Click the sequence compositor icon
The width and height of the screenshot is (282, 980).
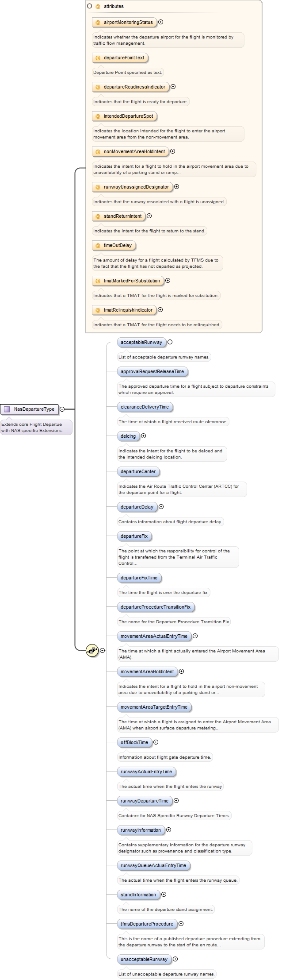click(x=92, y=650)
